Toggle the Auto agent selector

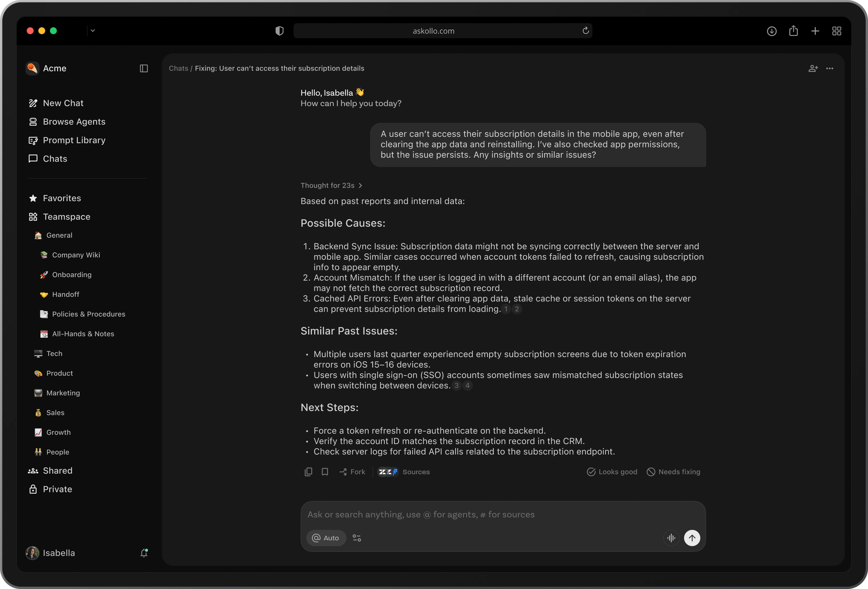pos(326,538)
